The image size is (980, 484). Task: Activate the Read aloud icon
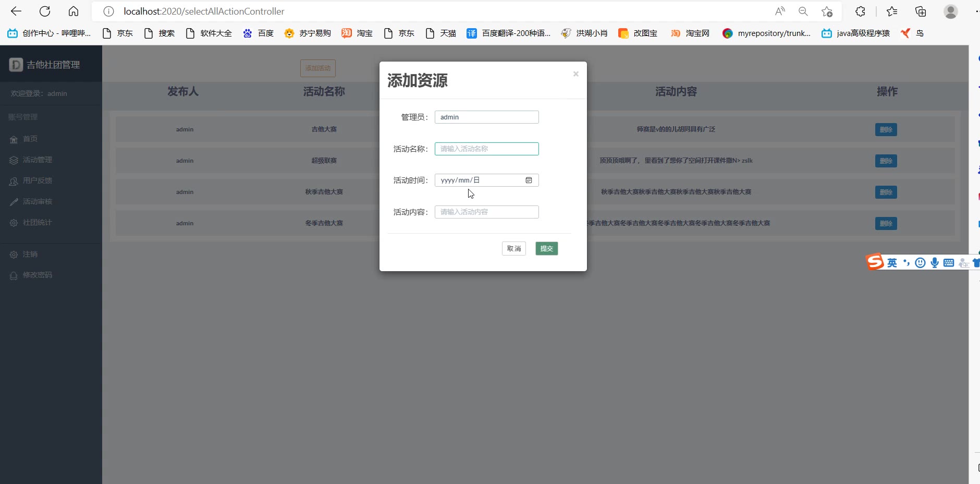[x=780, y=11]
